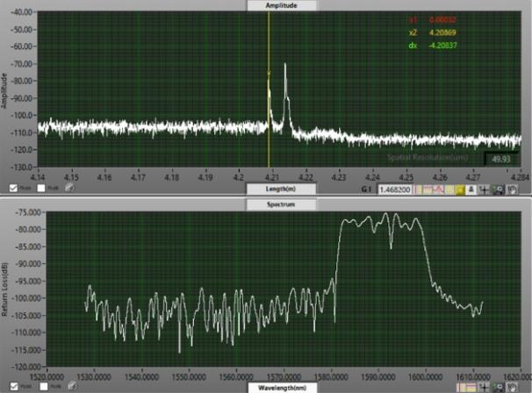Enable the second plot checkbox below Amplitude graph

click(x=41, y=188)
